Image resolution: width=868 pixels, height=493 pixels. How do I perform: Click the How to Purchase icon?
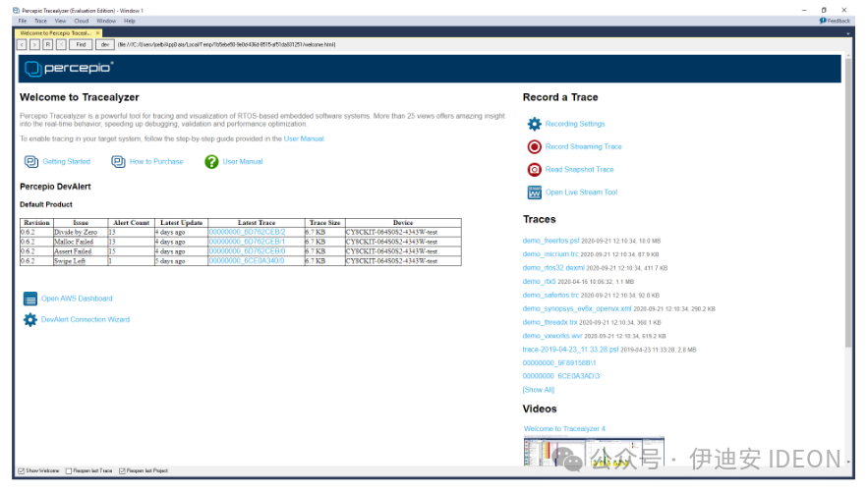click(119, 162)
